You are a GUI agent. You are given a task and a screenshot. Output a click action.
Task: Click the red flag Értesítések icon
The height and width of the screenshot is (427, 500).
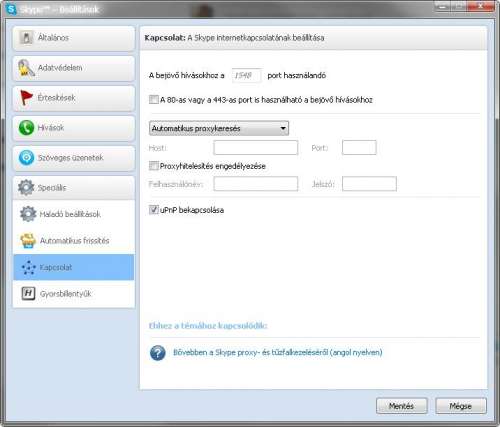pyautogui.click(x=26, y=98)
